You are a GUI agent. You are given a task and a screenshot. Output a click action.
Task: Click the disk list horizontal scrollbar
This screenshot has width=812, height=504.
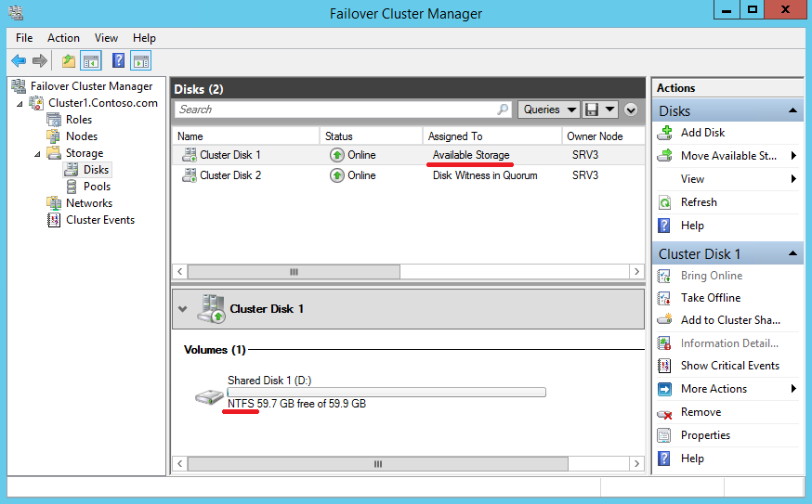[x=294, y=272]
